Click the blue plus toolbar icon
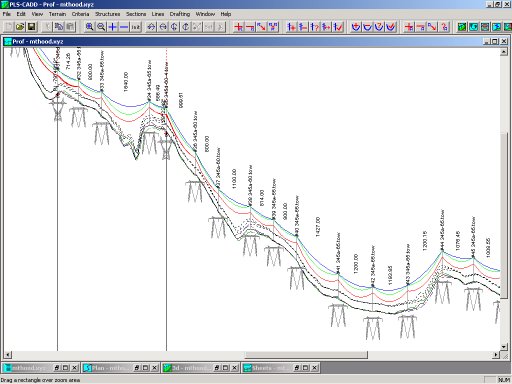The image size is (512, 384). pyautogui.click(x=113, y=27)
